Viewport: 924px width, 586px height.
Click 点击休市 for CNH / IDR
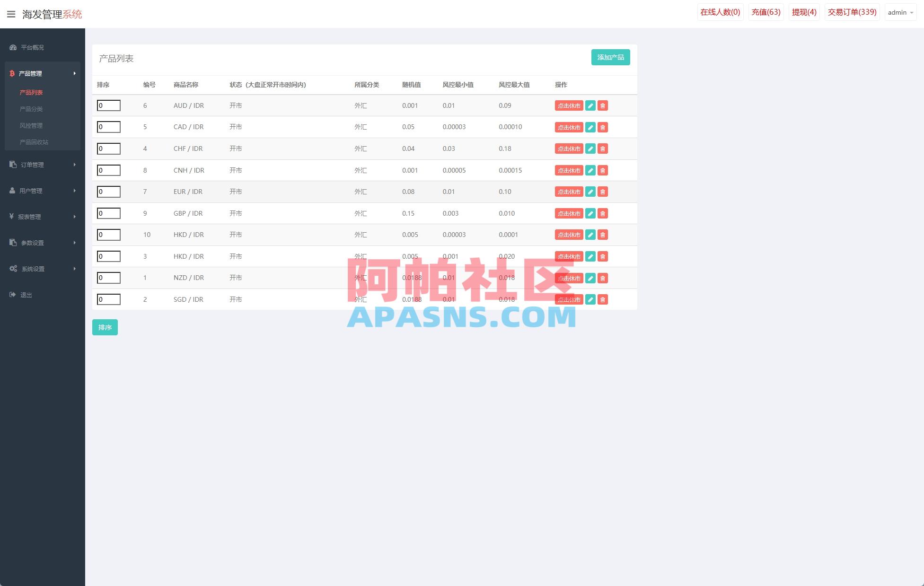coord(569,170)
